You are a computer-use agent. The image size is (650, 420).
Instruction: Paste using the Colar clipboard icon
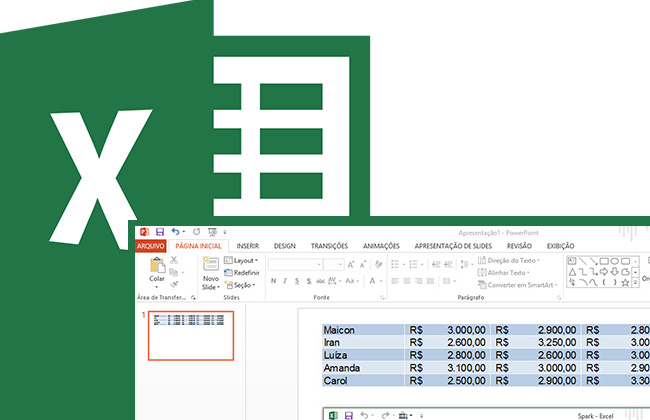[x=157, y=265]
